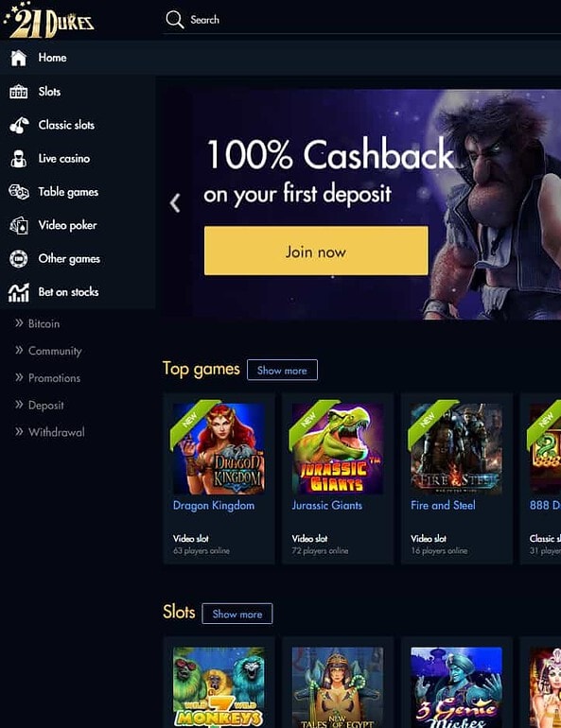Open the Dragon Kingdom game thumbnail
The height and width of the screenshot is (728, 561).
(x=219, y=448)
